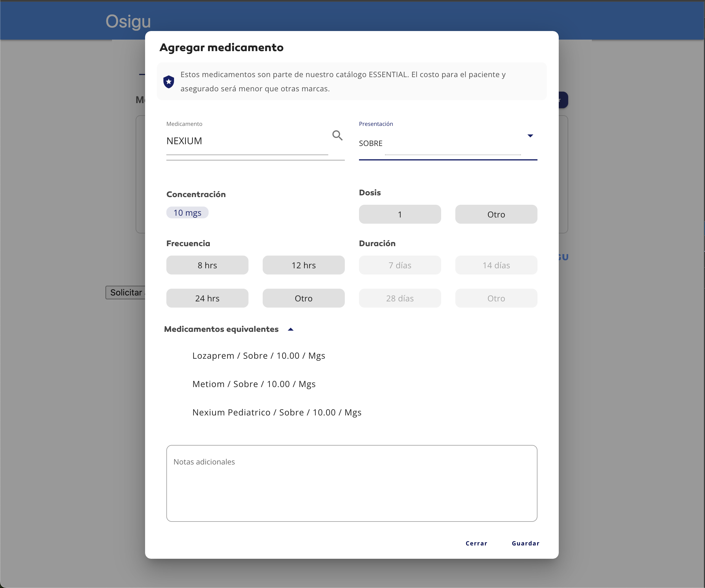Image resolution: width=705 pixels, height=588 pixels.
Task: Select 12 hrs frequency
Action: tap(303, 265)
